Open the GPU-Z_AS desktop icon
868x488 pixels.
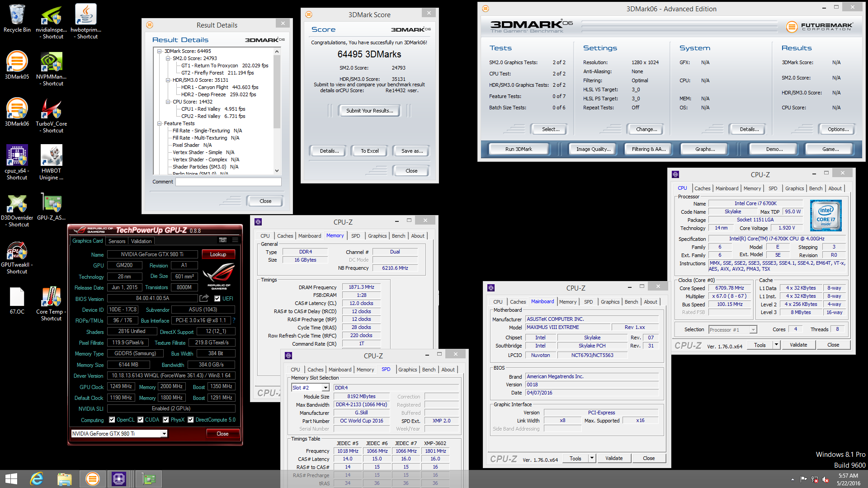[51, 206]
